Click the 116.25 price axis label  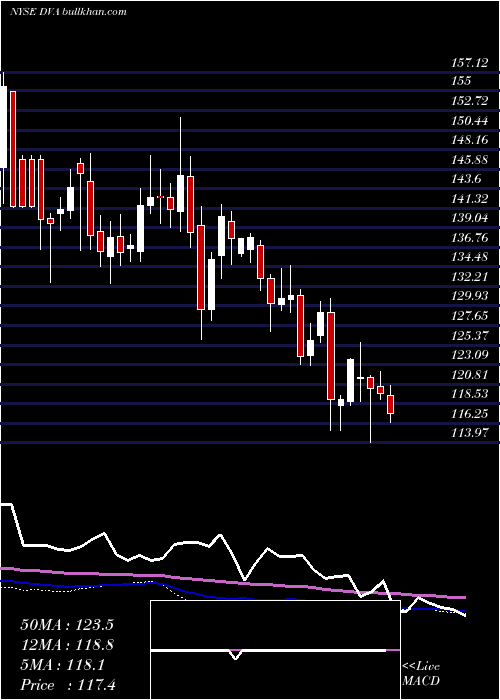click(469, 414)
